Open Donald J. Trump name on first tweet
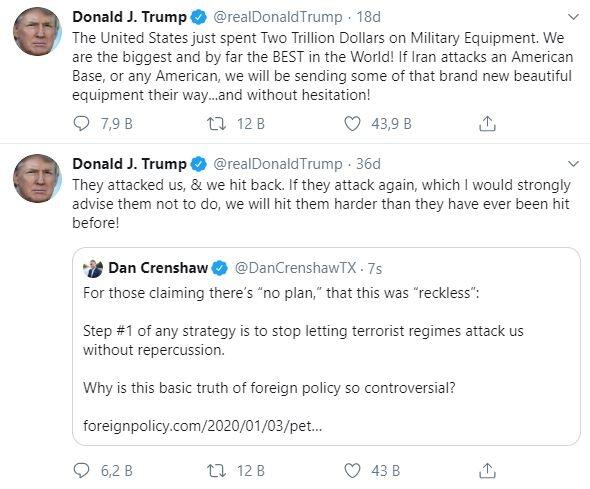Viewport: 590px width, 489px height. 129,17
